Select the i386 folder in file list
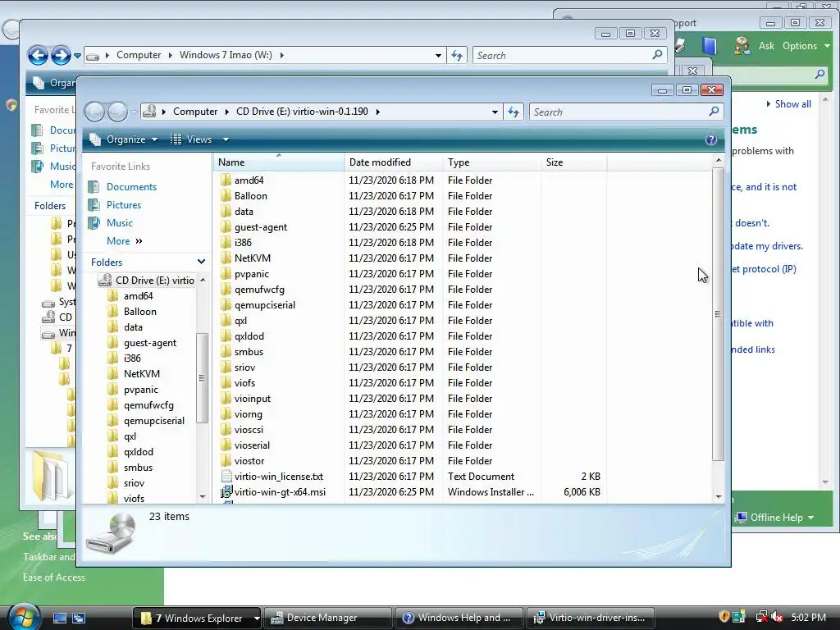 pos(243,243)
